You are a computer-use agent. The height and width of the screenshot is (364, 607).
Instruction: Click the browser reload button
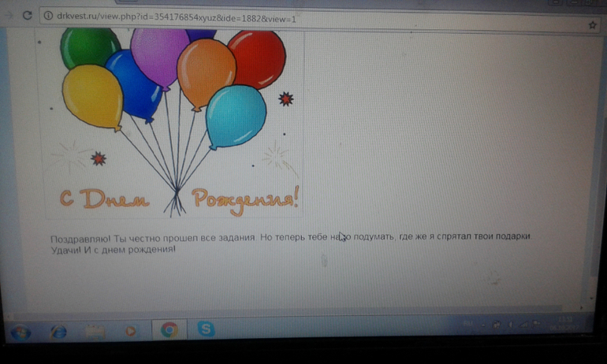click(27, 16)
